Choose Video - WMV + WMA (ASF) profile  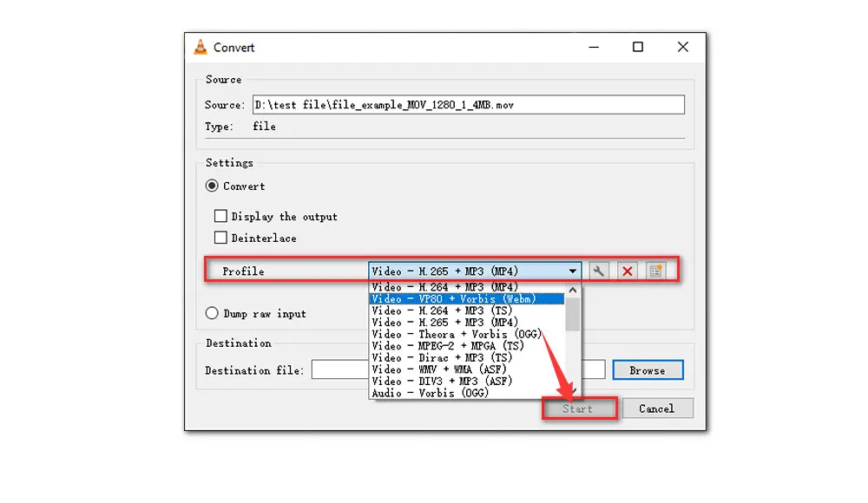click(467, 369)
